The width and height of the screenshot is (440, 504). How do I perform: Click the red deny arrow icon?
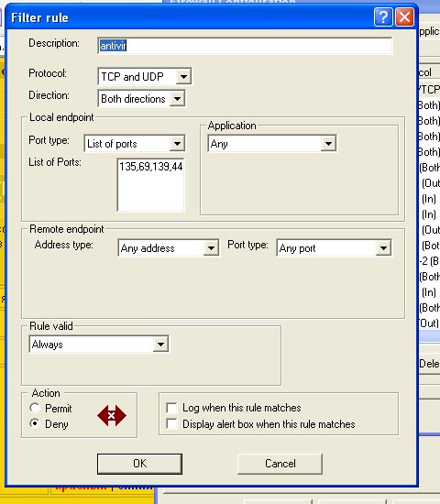(112, 416)
